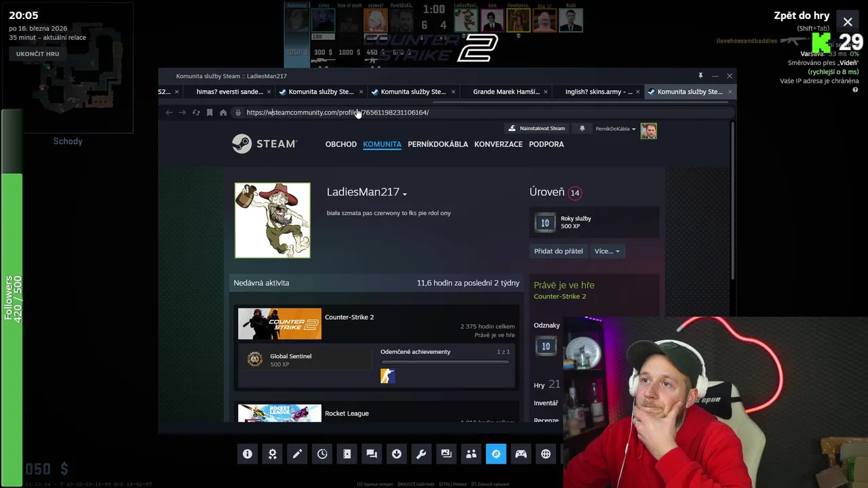Image resolution: width=868 pixels, height=488 pixels.
Task: Close the Inglish? skins.army tab
Action: coord(637,91)
